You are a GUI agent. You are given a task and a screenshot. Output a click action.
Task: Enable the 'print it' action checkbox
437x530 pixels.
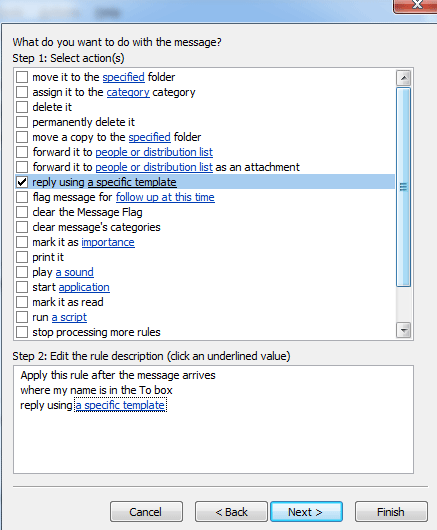(22, 257)
